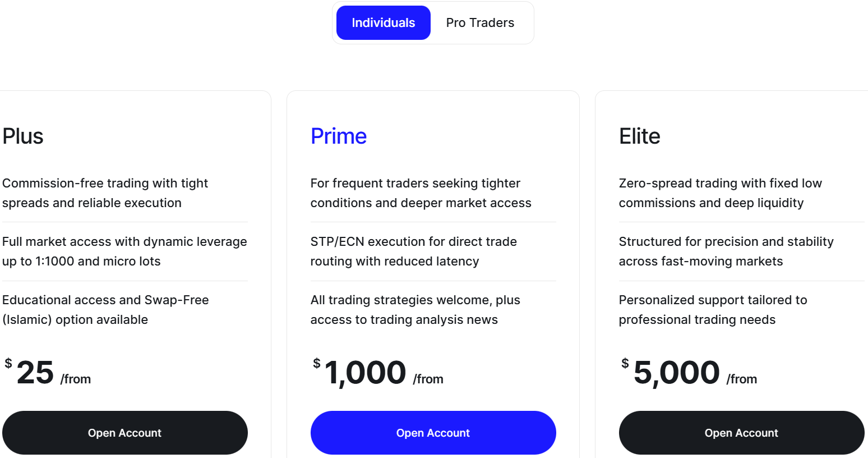Click the Swap-Free (Islamic) option feature
The image size is (868, 458).
105,310
